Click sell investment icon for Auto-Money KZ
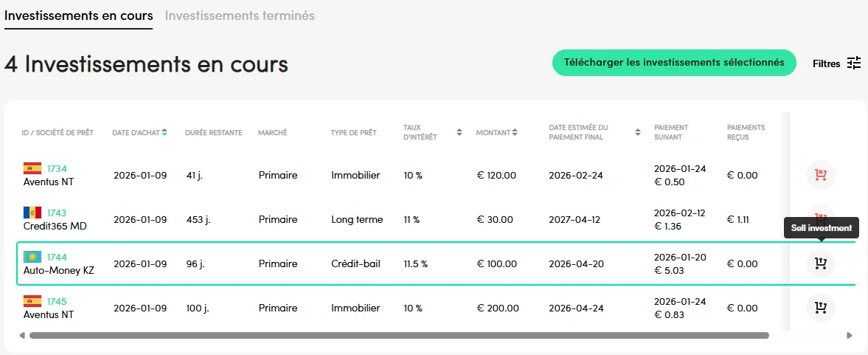This screenshot has width=868, height=355. [820, 263]
